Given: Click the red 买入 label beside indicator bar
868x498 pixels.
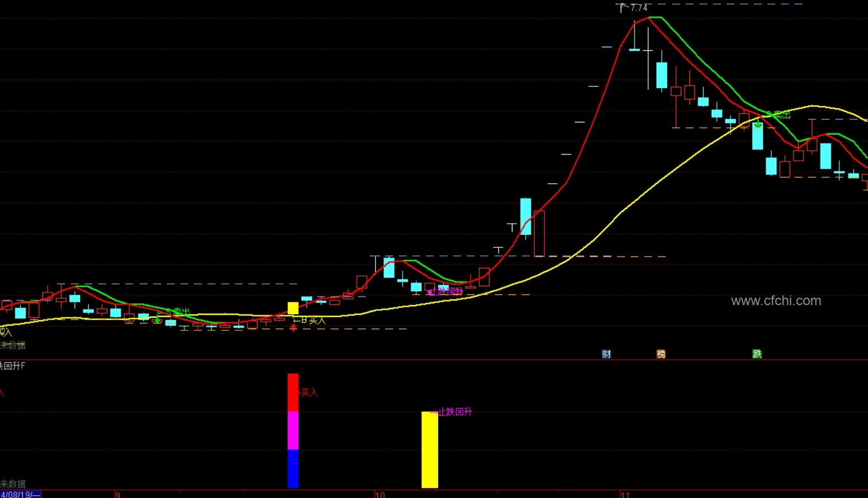Looking at the screenshot, I should pos(309,393).
